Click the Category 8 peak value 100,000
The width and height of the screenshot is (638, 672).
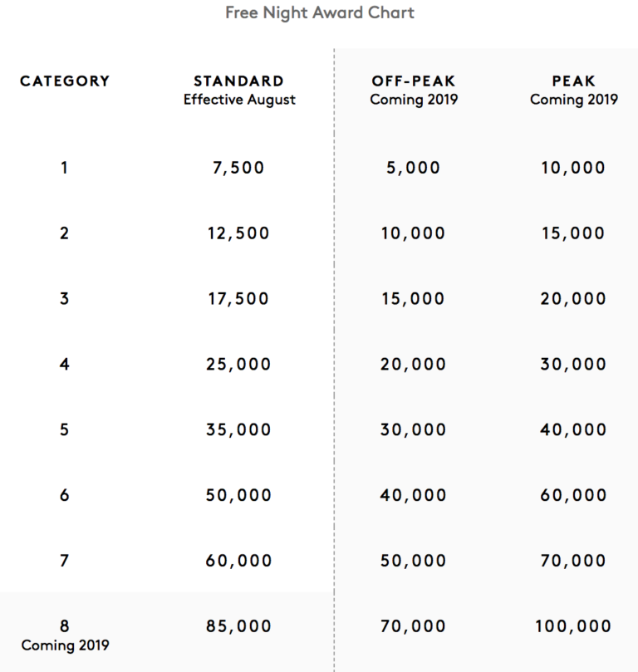click(573, 626)
